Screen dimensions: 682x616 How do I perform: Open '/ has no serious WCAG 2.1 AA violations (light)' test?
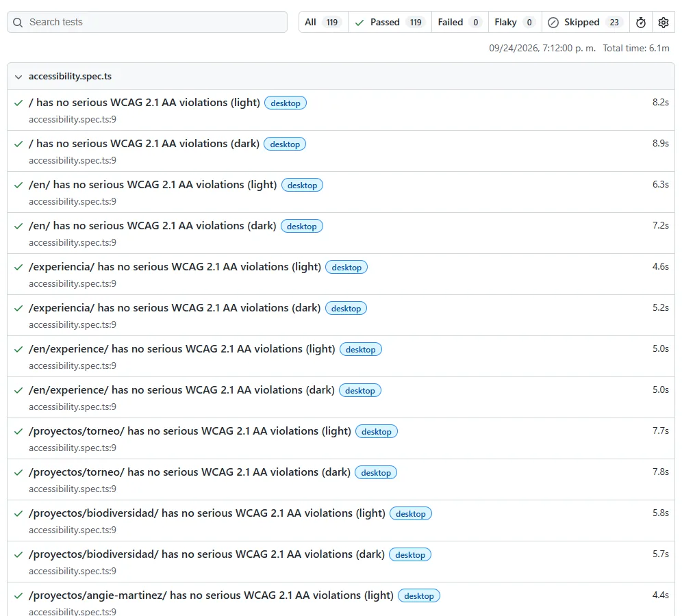pyautogui.click(x=144, y=103)
